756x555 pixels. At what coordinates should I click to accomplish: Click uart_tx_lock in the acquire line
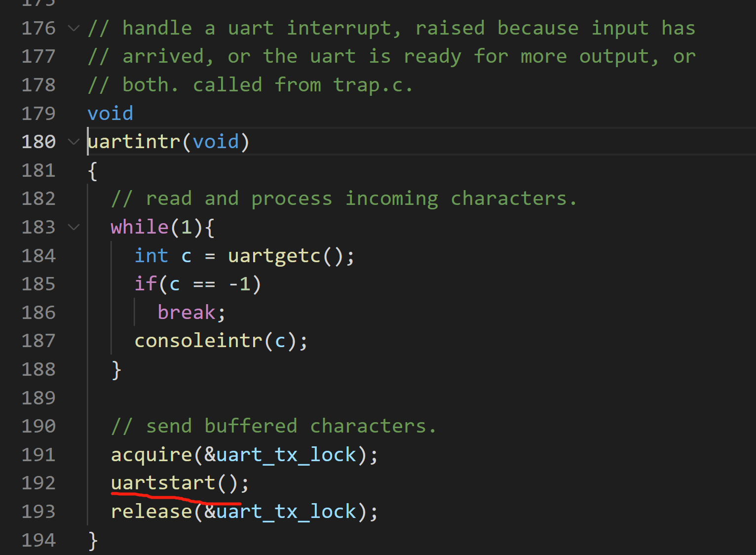point(286,455)
